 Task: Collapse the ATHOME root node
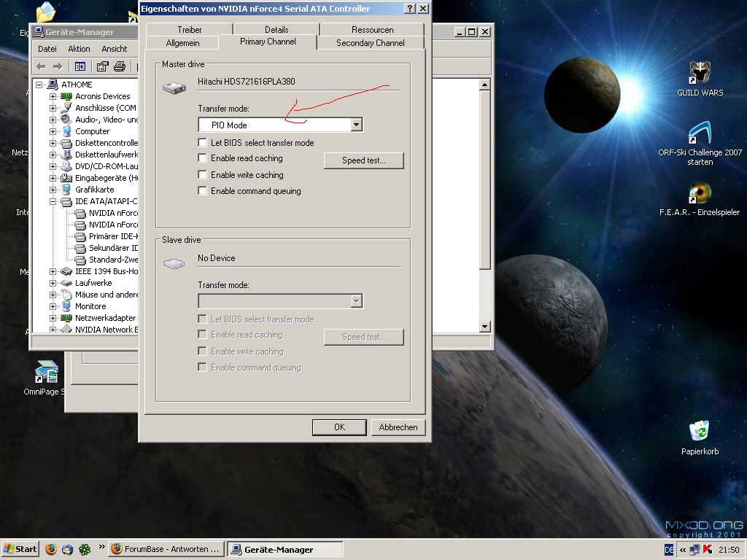click(39, 85)
